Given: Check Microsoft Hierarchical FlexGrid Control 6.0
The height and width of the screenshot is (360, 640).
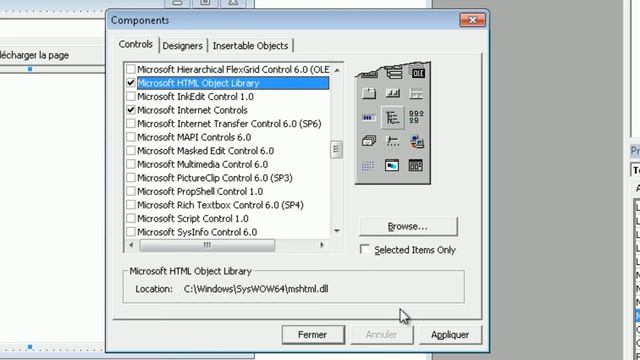Looking at the screenshot, I should 131,69.
